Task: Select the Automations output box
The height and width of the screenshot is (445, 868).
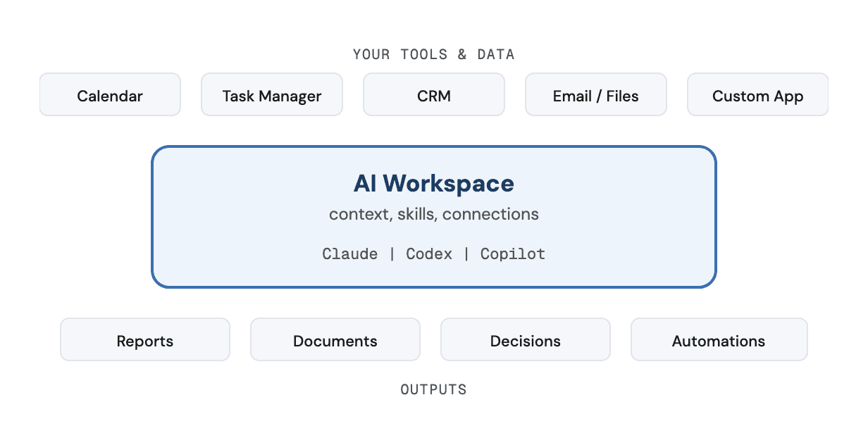Action: [719, 339]
